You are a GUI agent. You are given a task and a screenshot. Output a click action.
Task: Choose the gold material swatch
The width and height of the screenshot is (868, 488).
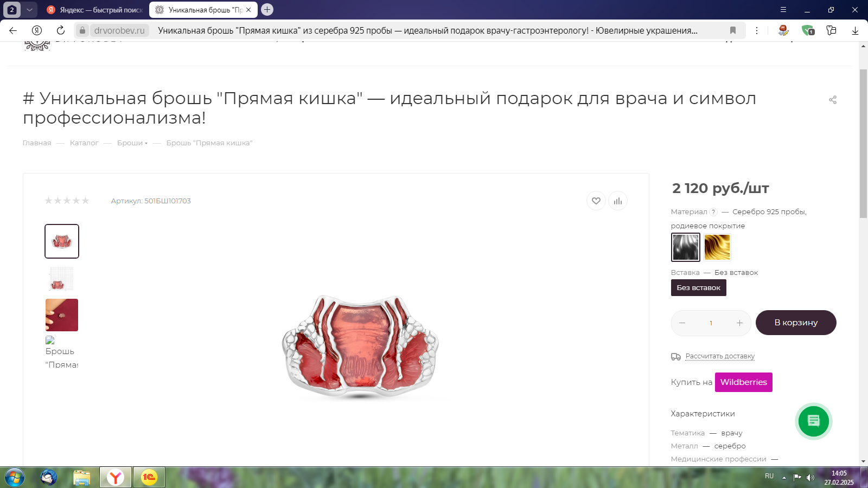717,247
